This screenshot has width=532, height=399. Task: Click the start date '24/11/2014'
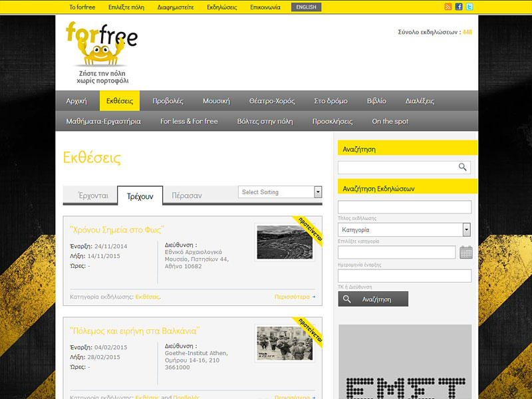click(x=110, y=246)
